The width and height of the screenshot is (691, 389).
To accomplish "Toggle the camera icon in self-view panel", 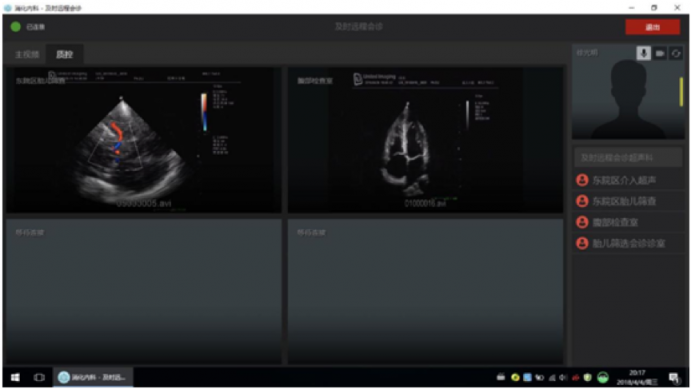I will pos(660,53).
